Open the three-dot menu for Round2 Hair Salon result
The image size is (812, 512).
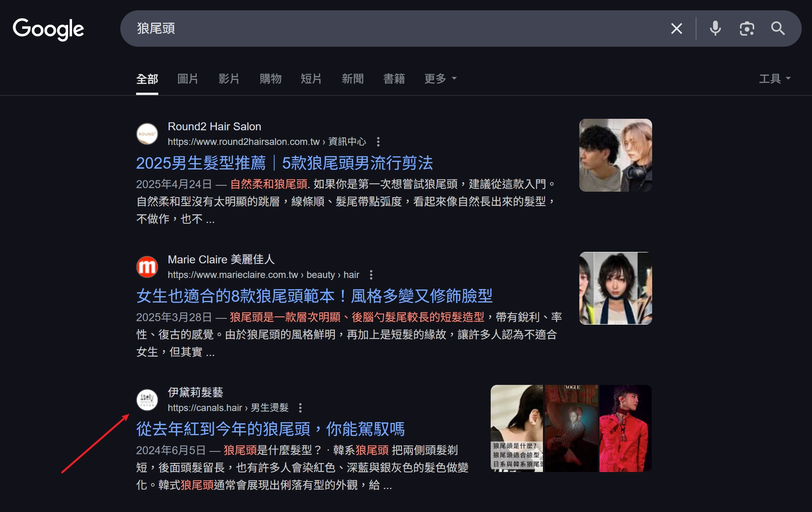pyautogui.click(x=378, y=142)
